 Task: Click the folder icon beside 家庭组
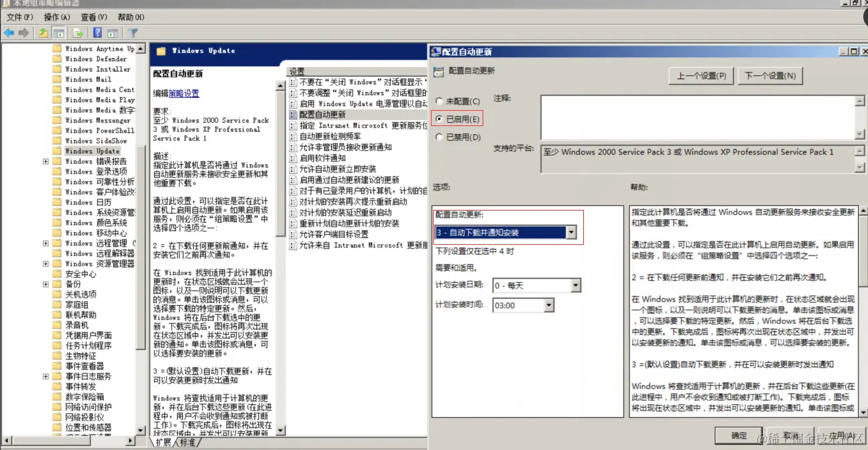pyautogui.click(x=58, y=304)
